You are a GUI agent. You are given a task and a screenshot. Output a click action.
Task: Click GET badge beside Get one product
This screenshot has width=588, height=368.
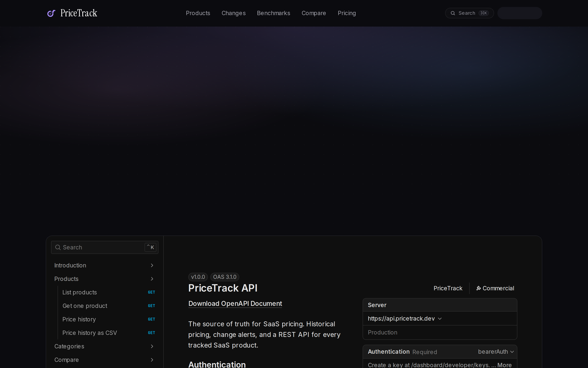151,306
